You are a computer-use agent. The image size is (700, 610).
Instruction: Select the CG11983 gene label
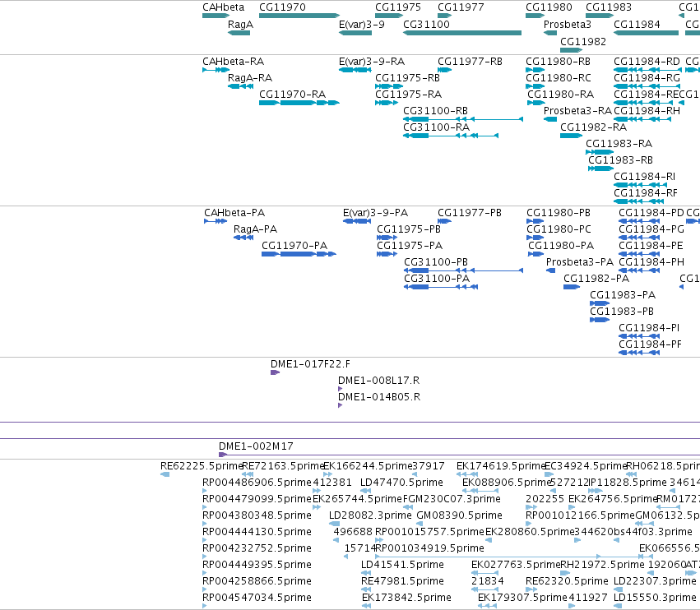pos(609,7)
